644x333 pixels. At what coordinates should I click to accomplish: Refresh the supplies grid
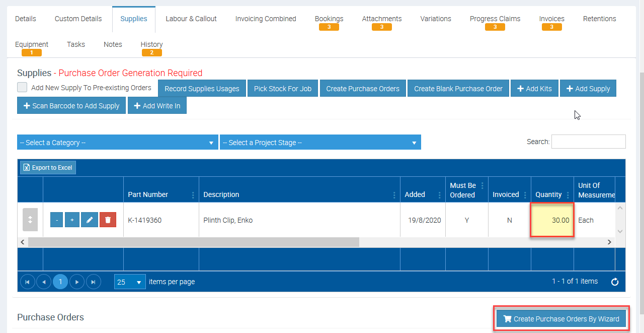tap(614, 282)
